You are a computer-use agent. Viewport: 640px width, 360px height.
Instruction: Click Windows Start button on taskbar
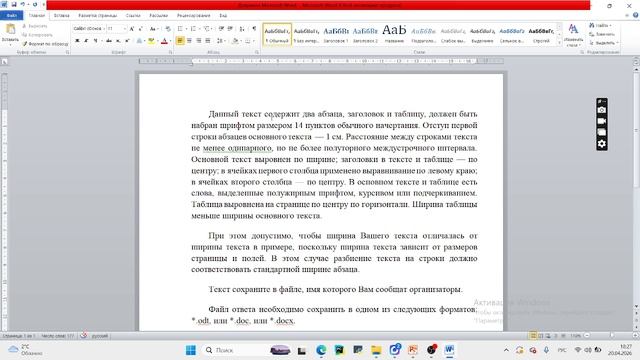click(x=191, y=350)
